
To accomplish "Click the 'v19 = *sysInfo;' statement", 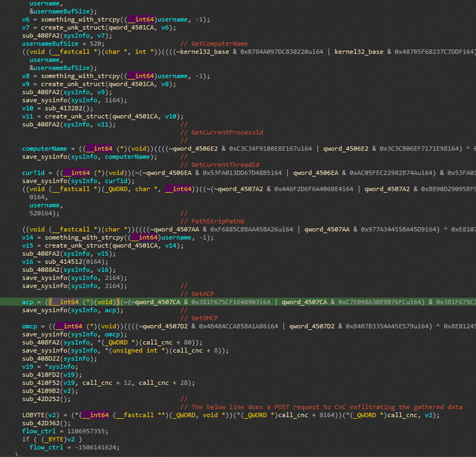I will [x=50, y=367].
